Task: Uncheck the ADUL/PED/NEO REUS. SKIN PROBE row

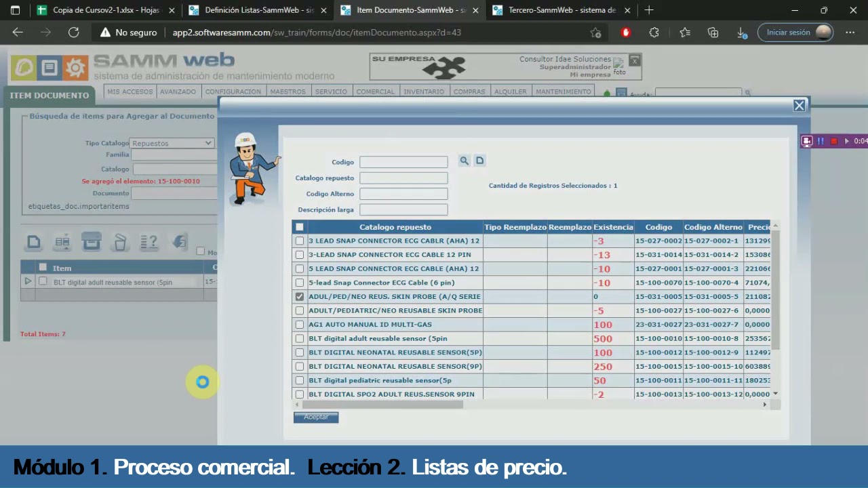Action: (300, 297)
